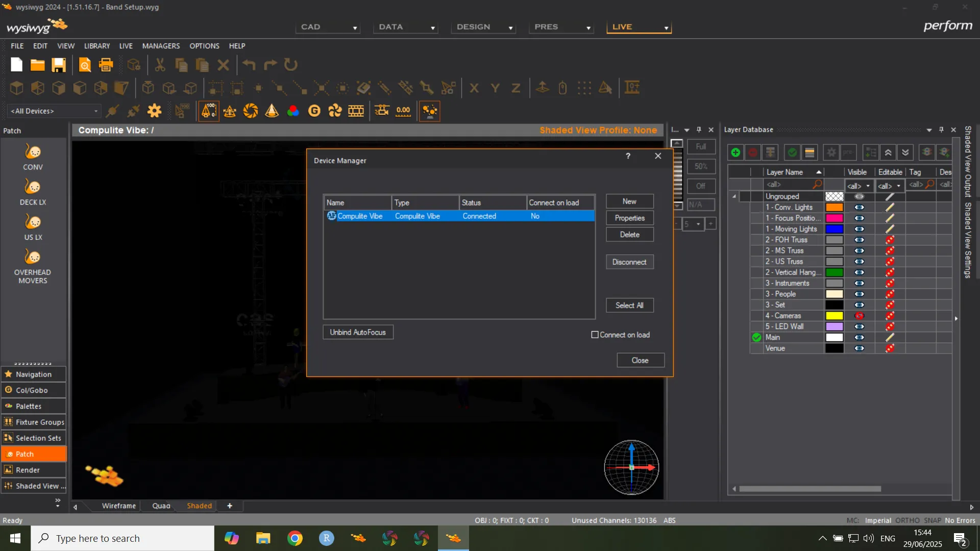This screenshot has width=980, height=551.
Task: Click the Gobo G icon in toolbar
Action: 314,111
